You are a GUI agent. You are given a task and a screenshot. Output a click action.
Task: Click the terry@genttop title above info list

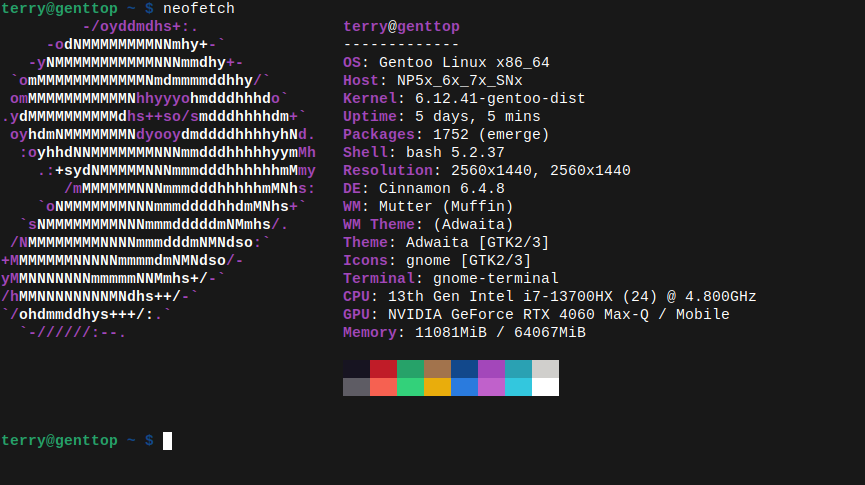(401, 26)
